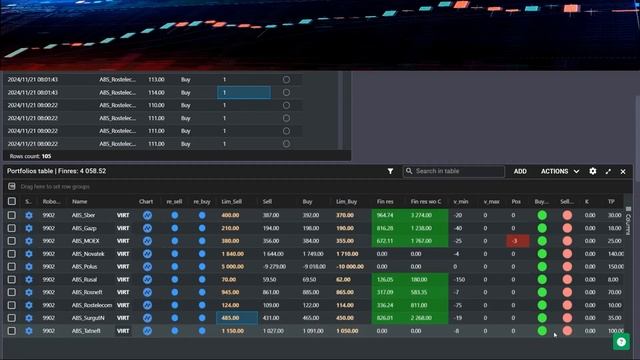Click the row groups panel icon

click(x=11, y=187)
